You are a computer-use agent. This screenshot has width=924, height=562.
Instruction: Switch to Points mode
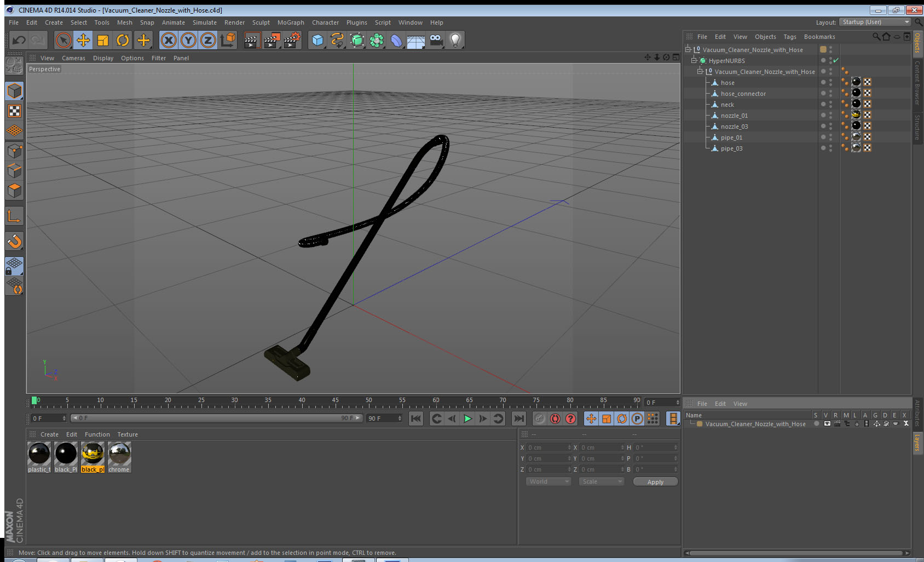coord(14,151)
